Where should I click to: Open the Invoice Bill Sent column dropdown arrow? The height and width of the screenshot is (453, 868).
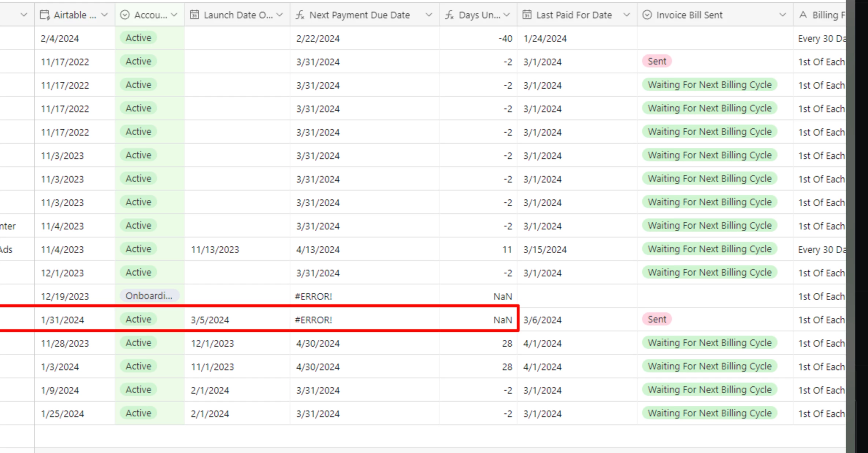pos(782,15)
